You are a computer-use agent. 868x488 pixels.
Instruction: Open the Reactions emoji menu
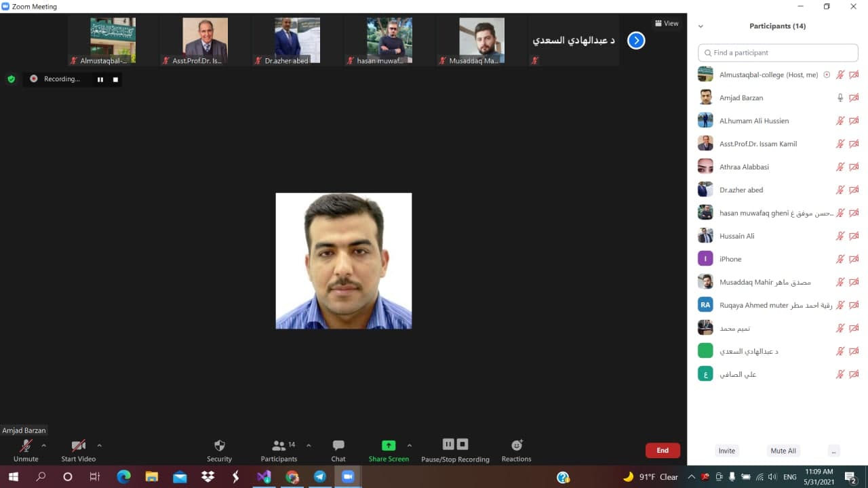(517, 450)
